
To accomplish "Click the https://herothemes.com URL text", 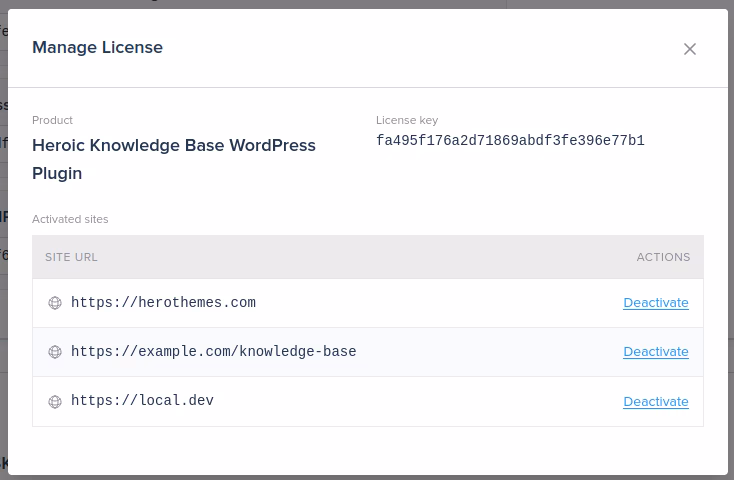I will coord(163,303).
